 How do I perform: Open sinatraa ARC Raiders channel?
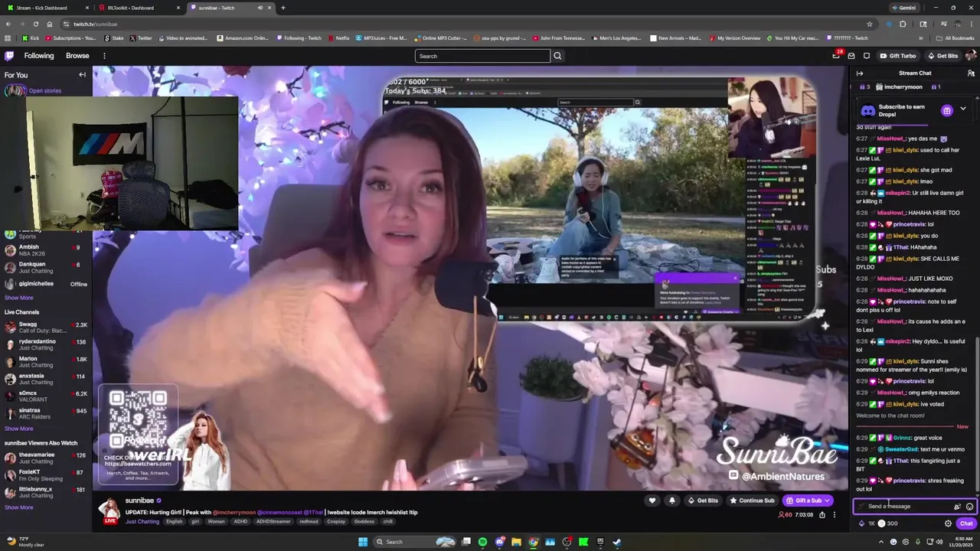[46, 413]
